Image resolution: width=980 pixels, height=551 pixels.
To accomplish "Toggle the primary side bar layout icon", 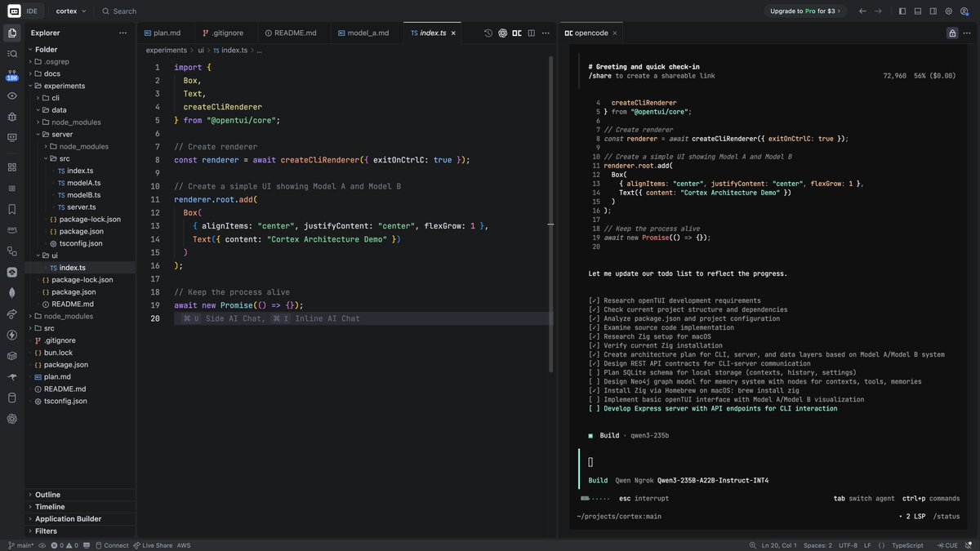I will tap(902, 11).
